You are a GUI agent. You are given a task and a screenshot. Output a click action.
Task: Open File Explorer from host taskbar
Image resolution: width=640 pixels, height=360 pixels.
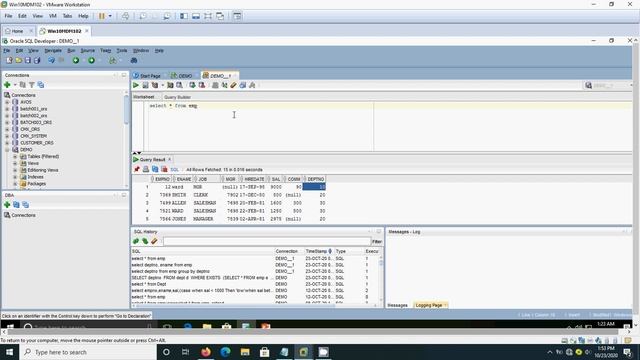pyautogui.click(x=245, y=352)
